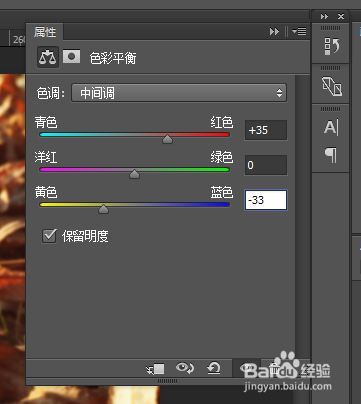
Task: Click the 红色 label
Action: pyautogui.click(x=222, y=122)
